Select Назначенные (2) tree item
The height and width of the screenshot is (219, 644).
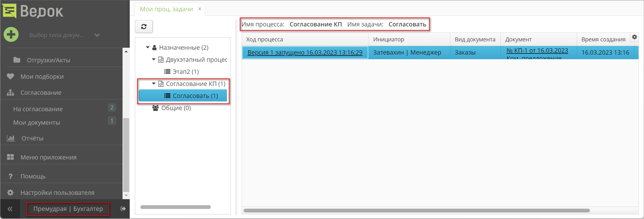(x=184, y=47)
